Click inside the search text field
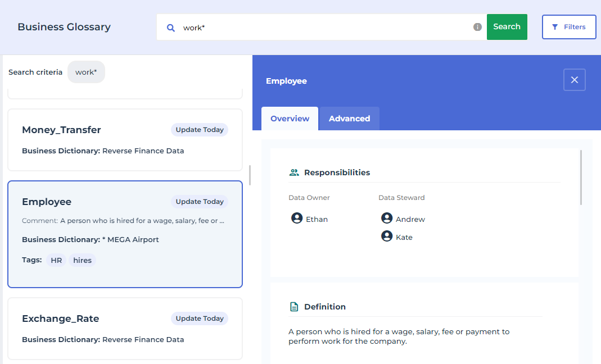 [326, 28]
